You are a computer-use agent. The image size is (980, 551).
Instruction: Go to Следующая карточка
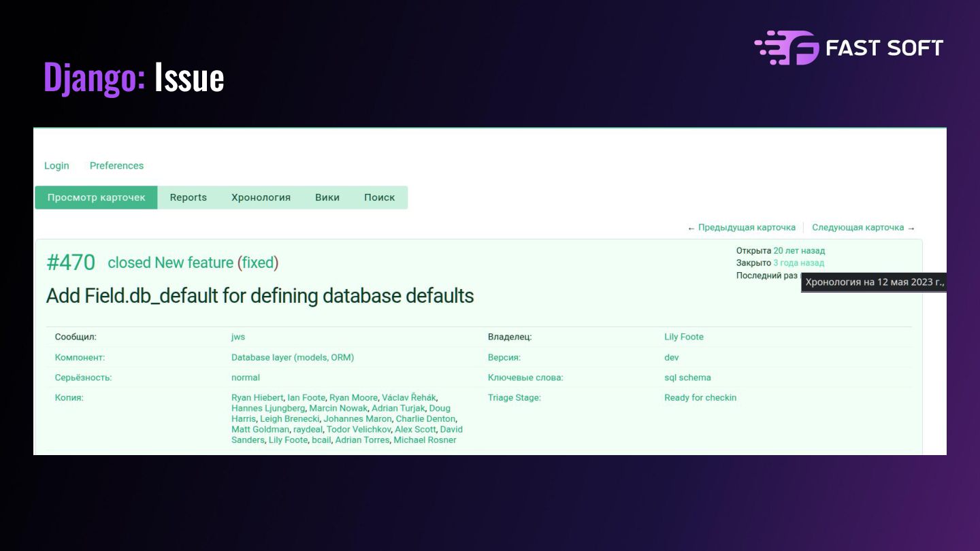pyautogui.click(x=857, y=227)
